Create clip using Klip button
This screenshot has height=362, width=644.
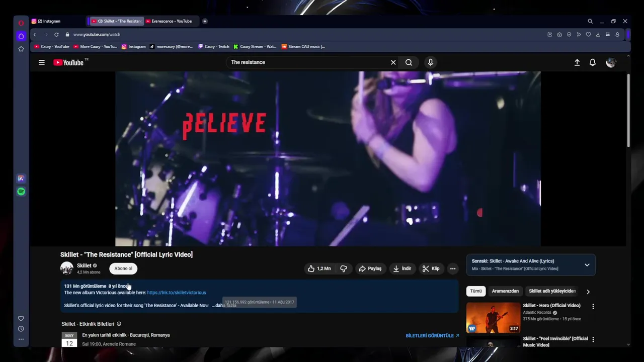[431, 268]
